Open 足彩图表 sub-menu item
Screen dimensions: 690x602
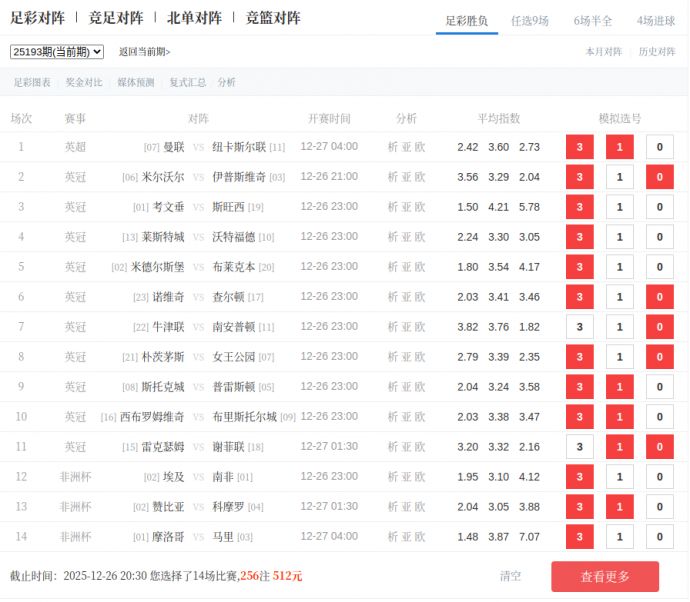[x=32, y=83]
